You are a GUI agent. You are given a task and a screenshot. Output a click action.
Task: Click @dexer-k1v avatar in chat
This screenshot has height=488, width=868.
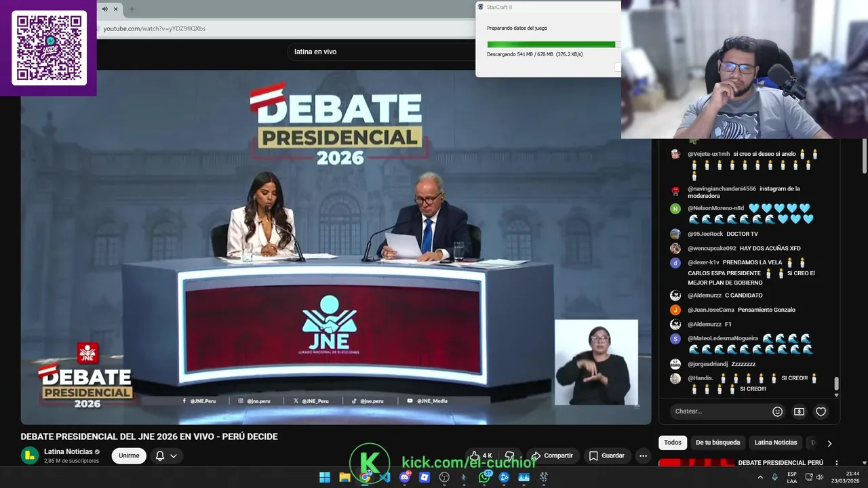click(675, 263)
